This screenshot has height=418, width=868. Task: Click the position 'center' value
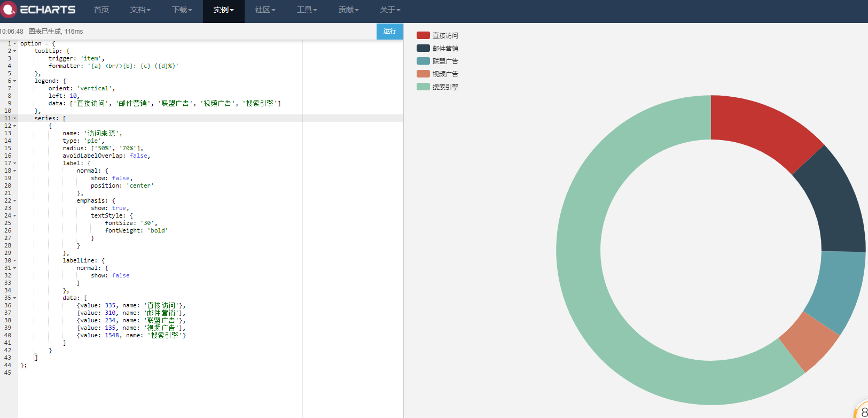pos(140,186)
